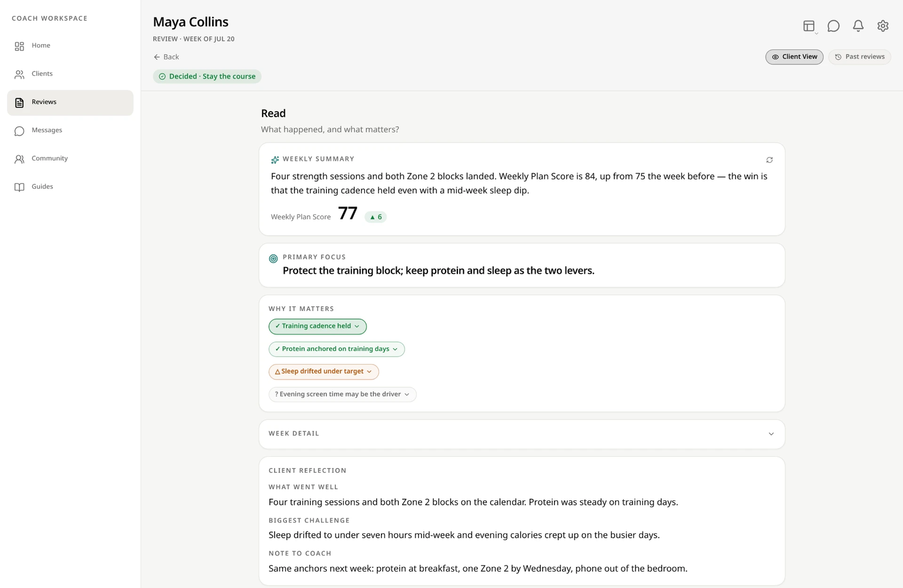903x588 pixels.
Task: Click the What Went Well reflection text
Action: 473,502
